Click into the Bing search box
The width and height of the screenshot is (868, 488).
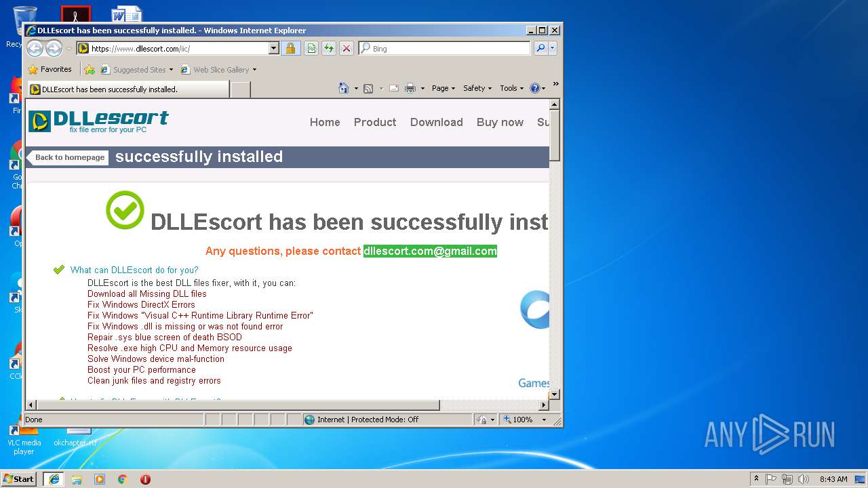pyautogui.click(x=444, y=48)
